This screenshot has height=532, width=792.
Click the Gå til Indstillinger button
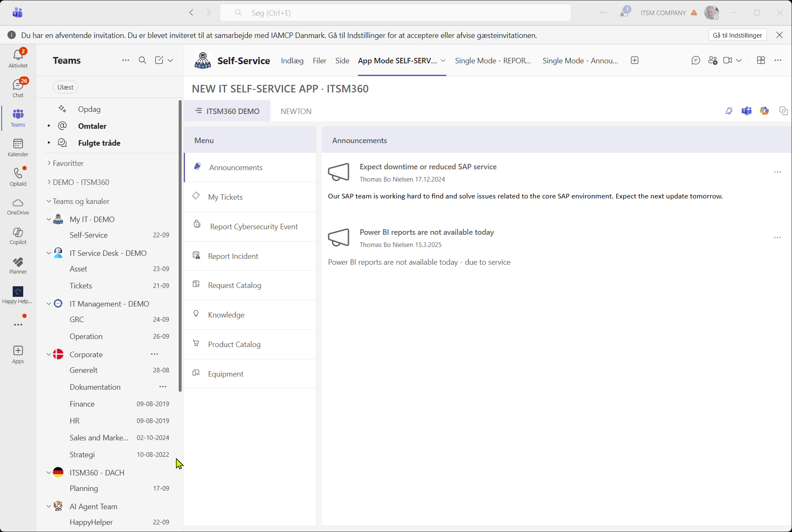tap(737, 35)
